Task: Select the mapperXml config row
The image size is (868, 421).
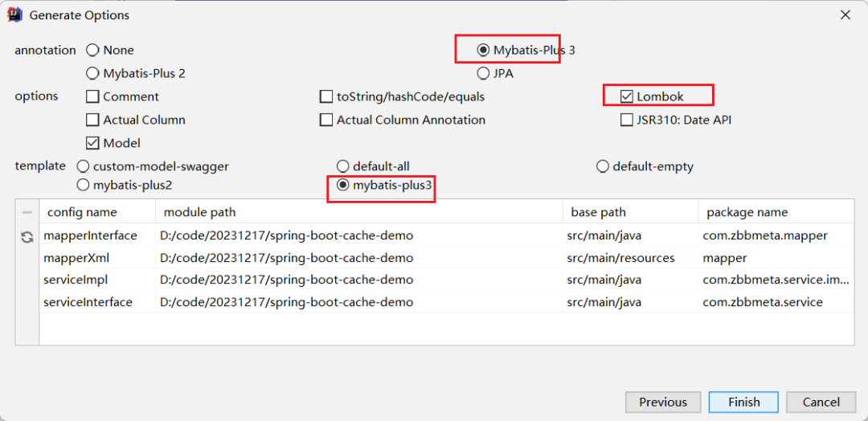Action: tap(97, 258)
